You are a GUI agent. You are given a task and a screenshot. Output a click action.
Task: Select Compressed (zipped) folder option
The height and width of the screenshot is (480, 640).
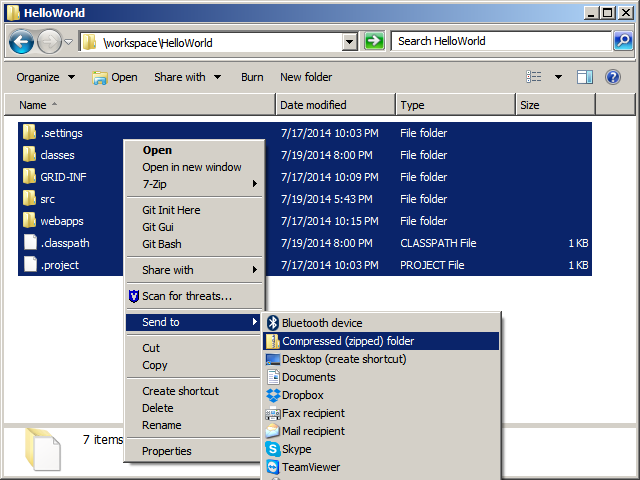[x=347, y=341]
